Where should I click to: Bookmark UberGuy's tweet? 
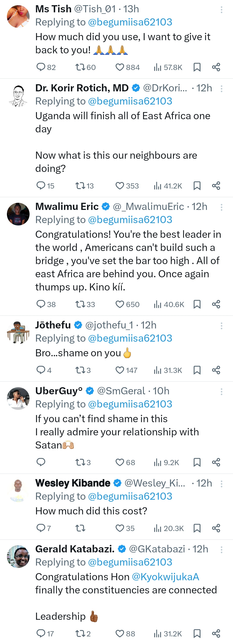coord(197,462)
